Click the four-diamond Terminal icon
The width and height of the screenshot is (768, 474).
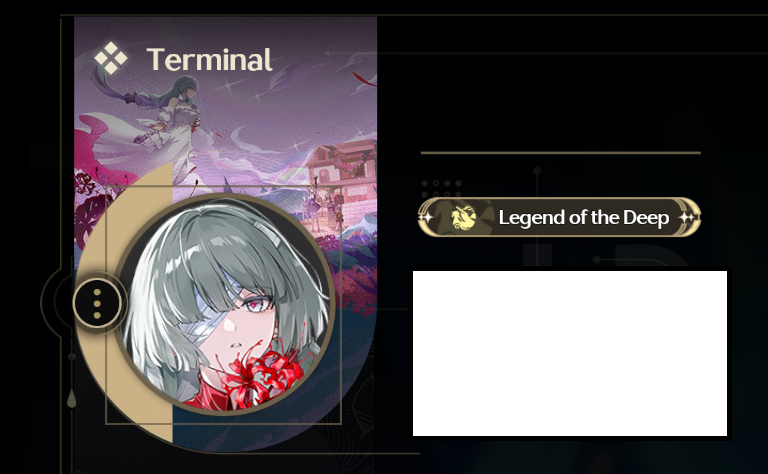[x=111, y=58]
